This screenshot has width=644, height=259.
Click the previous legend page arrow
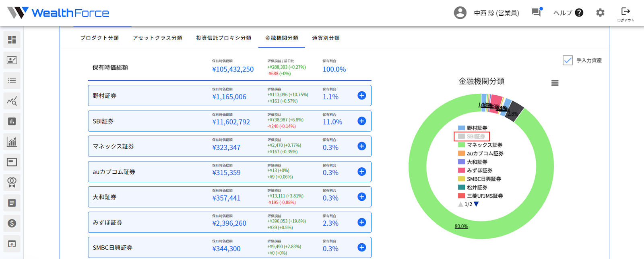[460, 204]
